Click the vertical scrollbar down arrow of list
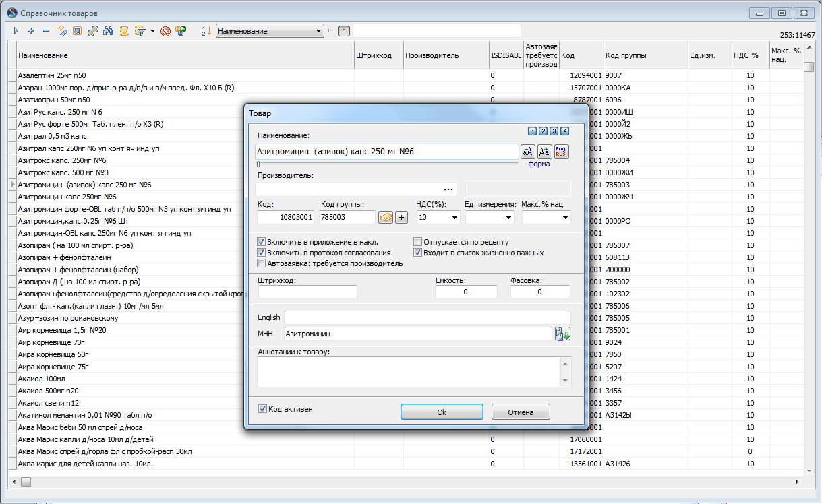This screenshot has width=822, height=504. (809, 470)
